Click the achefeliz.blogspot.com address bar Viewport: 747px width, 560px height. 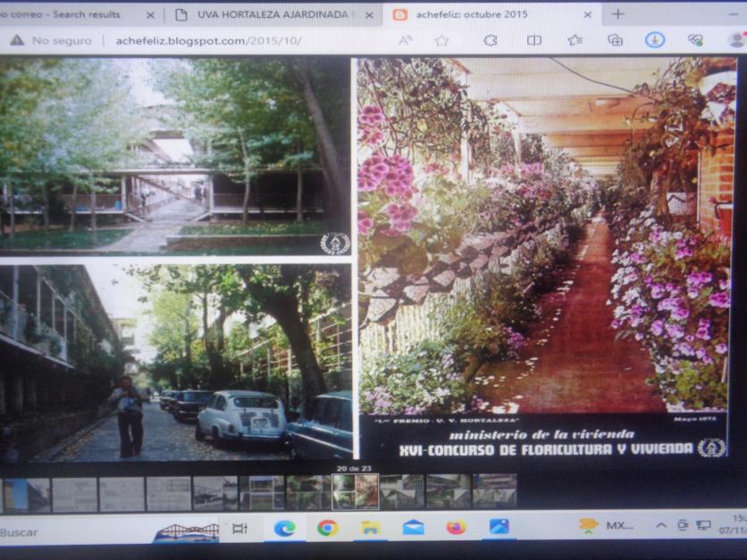[210, 41]
